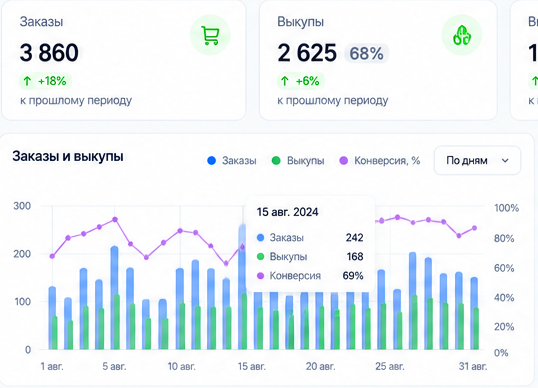
Task: Click the Заказы и выкупы chart title
Action: tap(68, 156)
